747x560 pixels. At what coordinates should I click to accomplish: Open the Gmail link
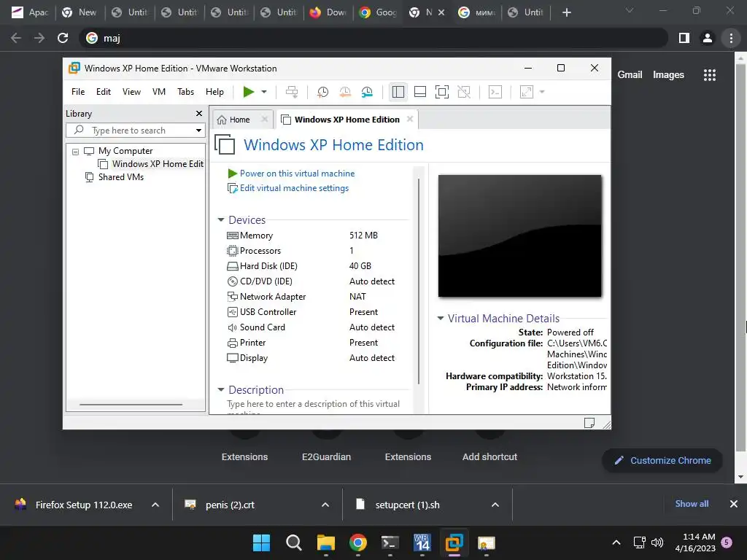coord(630,75)
